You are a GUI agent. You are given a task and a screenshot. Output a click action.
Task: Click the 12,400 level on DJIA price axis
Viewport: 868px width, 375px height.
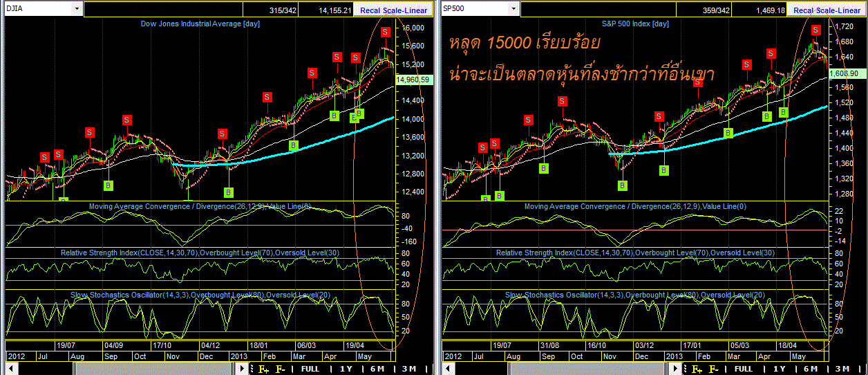413,192
